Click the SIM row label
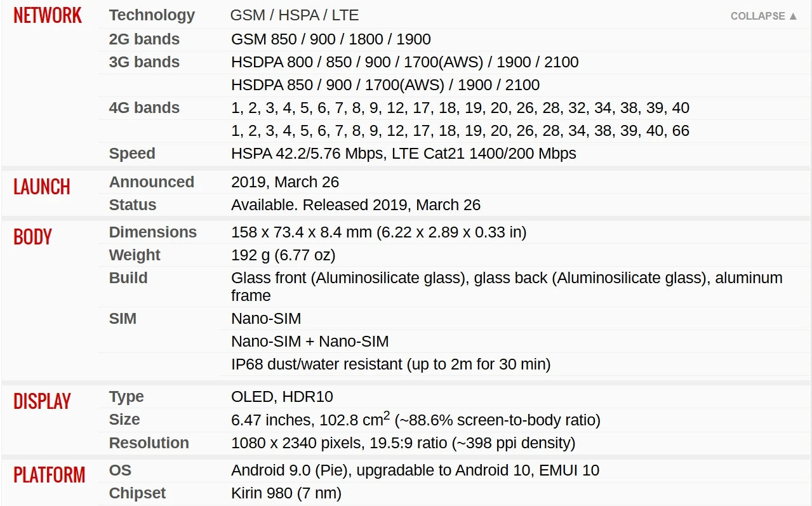The height and width of the screenshot is (506, 812). [x=123, y=319]
